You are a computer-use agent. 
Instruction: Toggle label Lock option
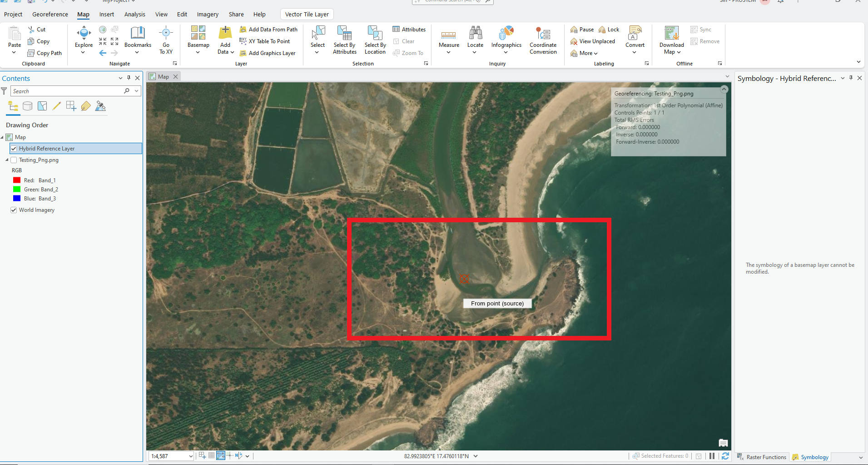click(609, 30)
